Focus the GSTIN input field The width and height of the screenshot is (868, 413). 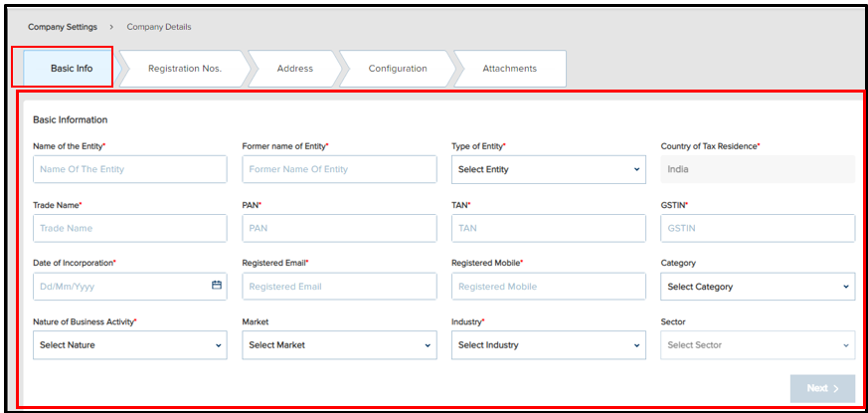[758, 229]
